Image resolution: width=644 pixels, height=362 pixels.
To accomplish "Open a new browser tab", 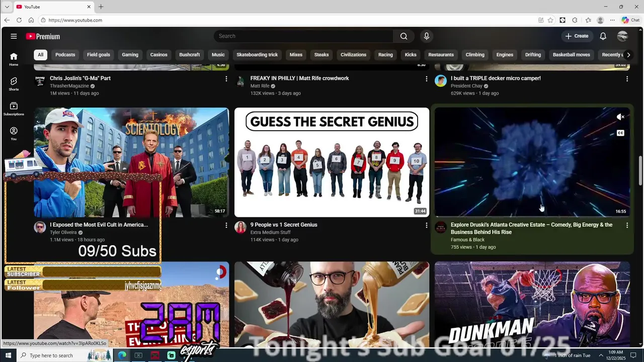I will 101,7.
